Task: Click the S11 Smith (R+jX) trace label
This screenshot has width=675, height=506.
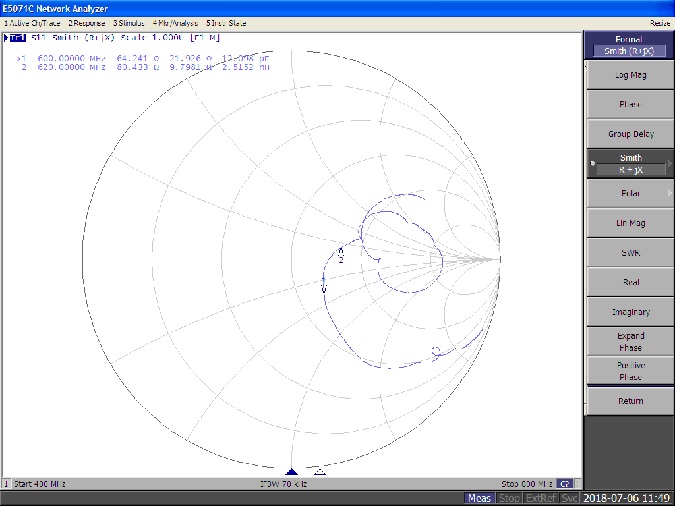Action: [73, 38]
